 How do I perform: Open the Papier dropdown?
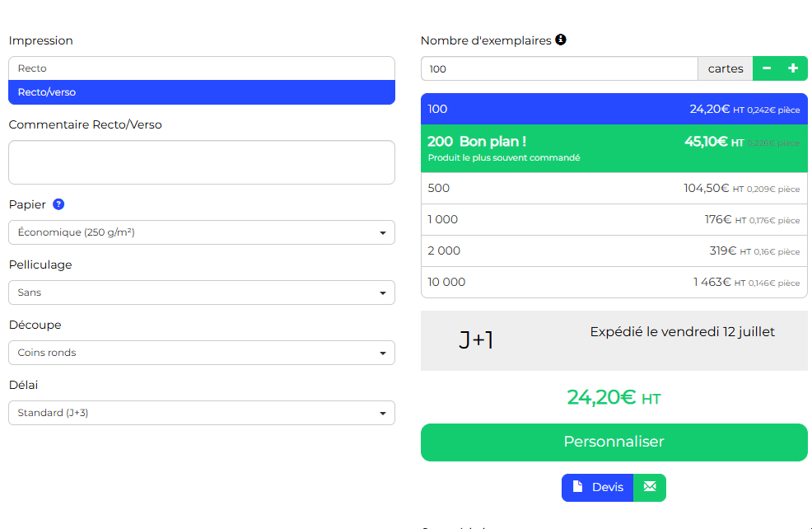coord(202,232)
